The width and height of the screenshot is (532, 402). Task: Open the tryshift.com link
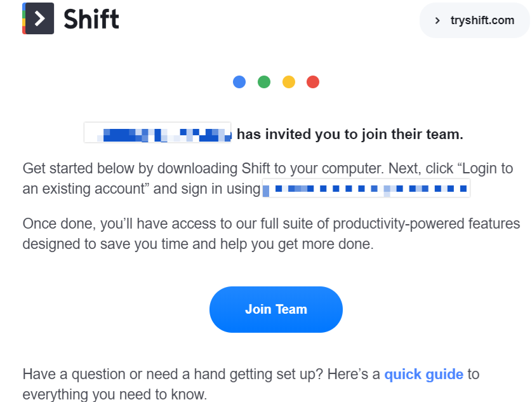(482, 20)
